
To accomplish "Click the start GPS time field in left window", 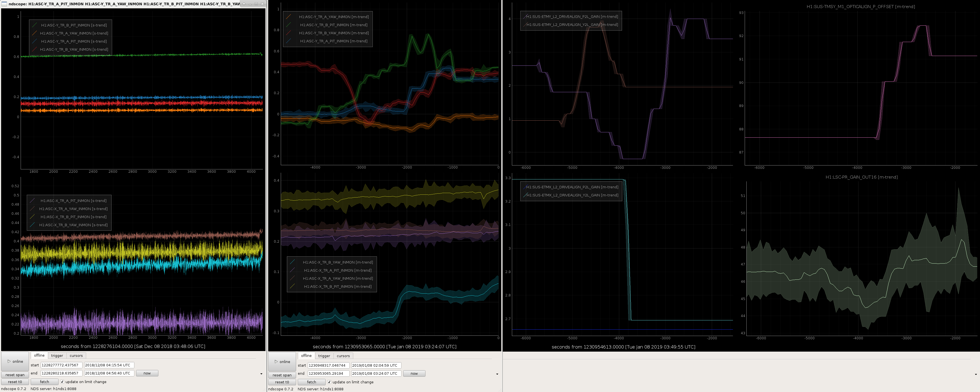I will pos(62,365).
